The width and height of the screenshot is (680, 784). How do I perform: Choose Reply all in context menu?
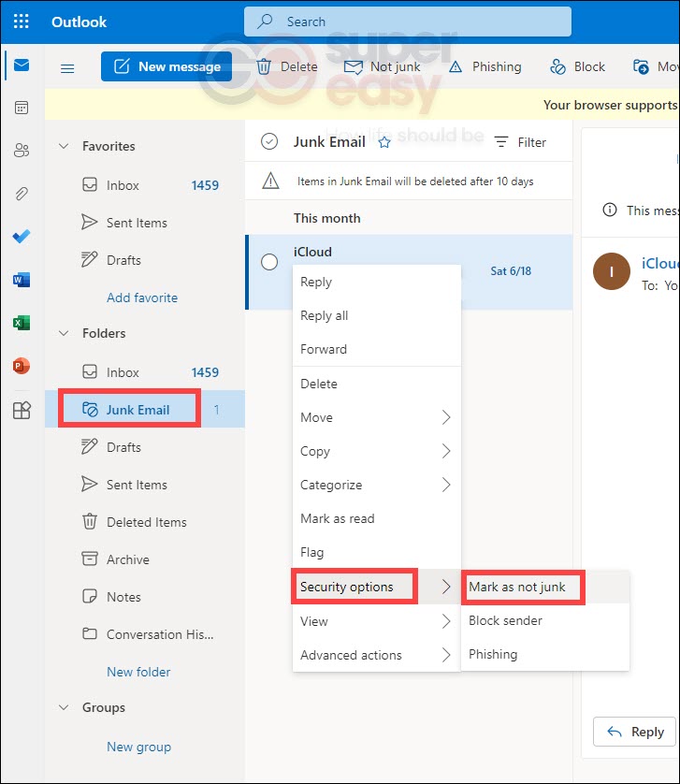point(377,315)
